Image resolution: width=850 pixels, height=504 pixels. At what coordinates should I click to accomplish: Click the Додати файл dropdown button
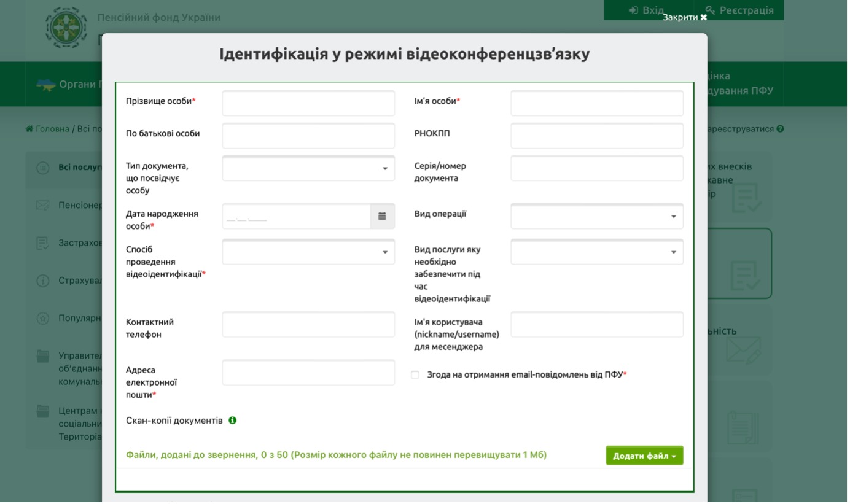pyautogui.click(x=646, y=457)
